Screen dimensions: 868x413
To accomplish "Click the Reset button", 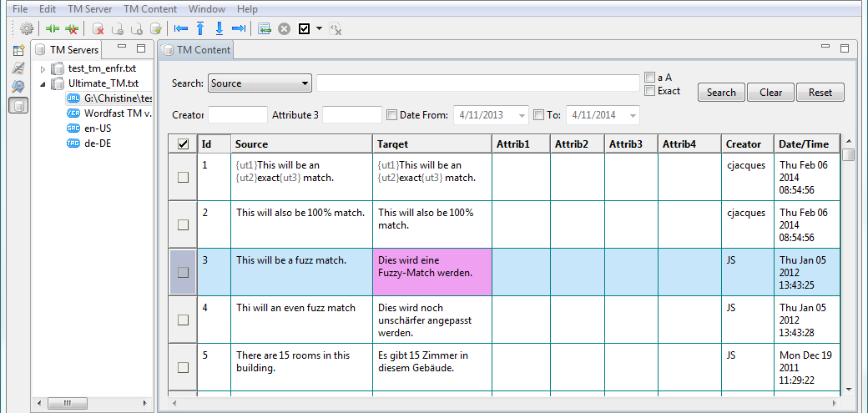I will tap(820, 93).
